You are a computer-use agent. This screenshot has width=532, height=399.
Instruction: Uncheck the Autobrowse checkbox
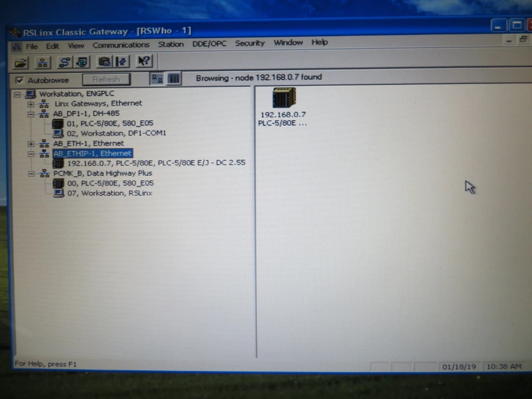[x=20, y=80]
